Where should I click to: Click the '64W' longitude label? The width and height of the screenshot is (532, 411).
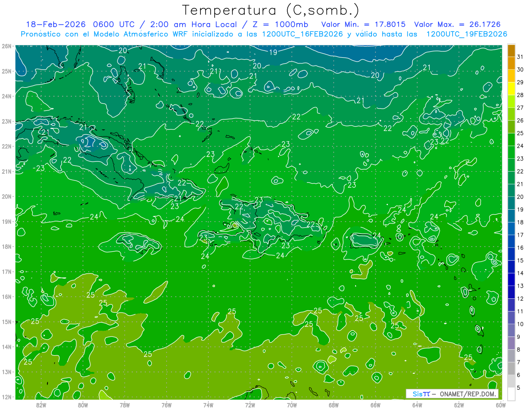pos(417,405)
